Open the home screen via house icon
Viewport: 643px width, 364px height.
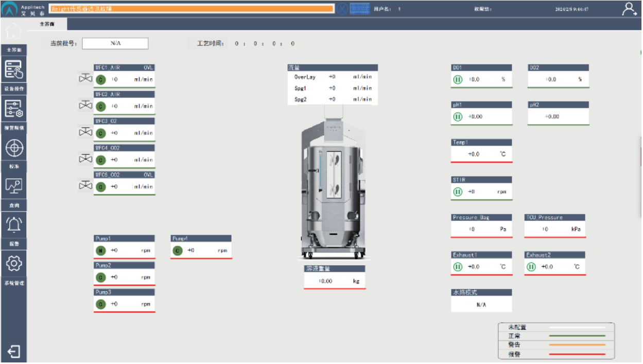pos(13,32)
